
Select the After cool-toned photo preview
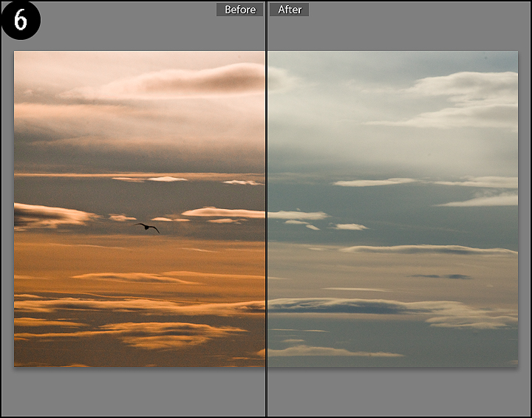pyautogui.click(x=393, y=209)
